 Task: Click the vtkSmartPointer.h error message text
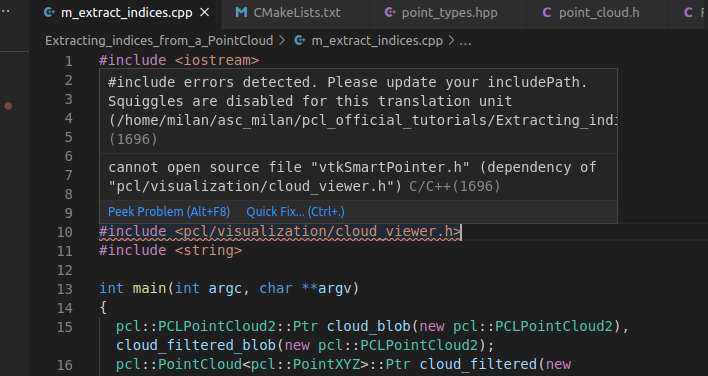point(352,177)
